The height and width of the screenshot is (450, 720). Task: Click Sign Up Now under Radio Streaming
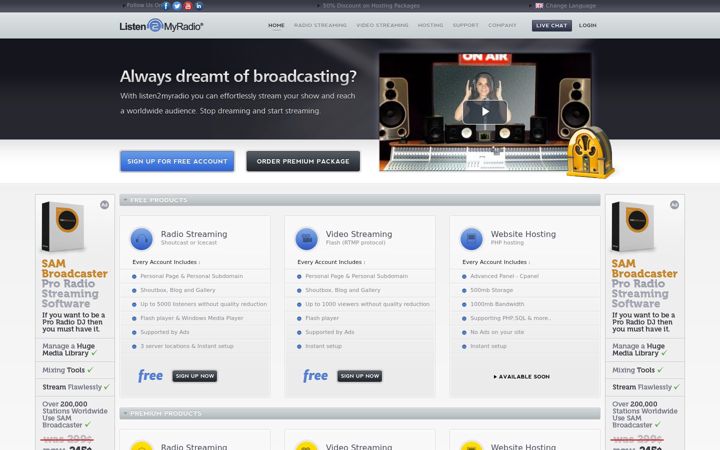click(195, 376)
